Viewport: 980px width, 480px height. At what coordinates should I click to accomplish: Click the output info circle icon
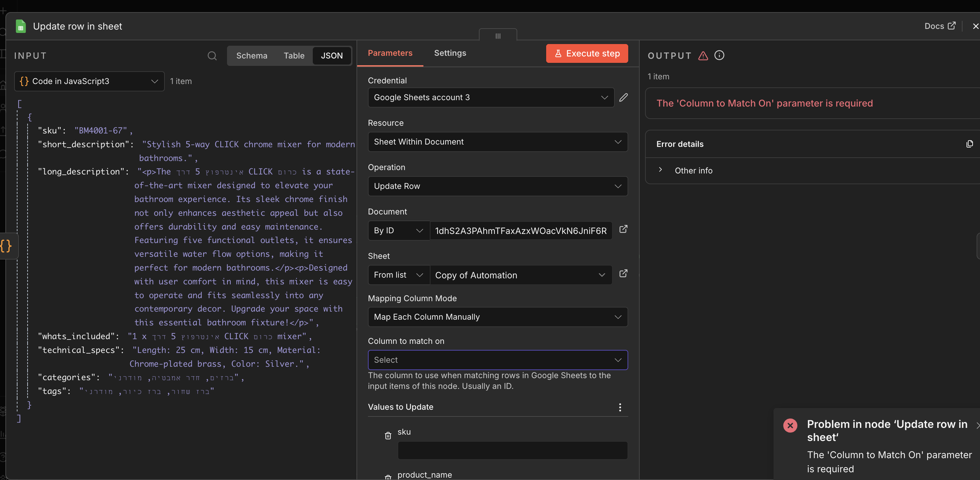click(719, 55)
